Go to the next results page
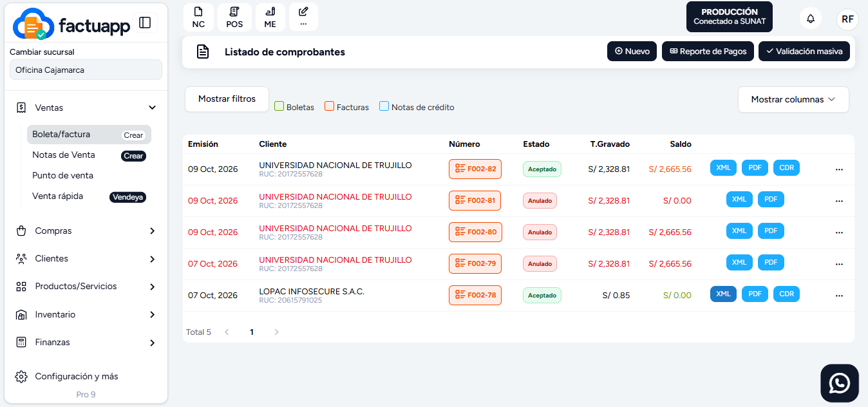 (277, 332)
